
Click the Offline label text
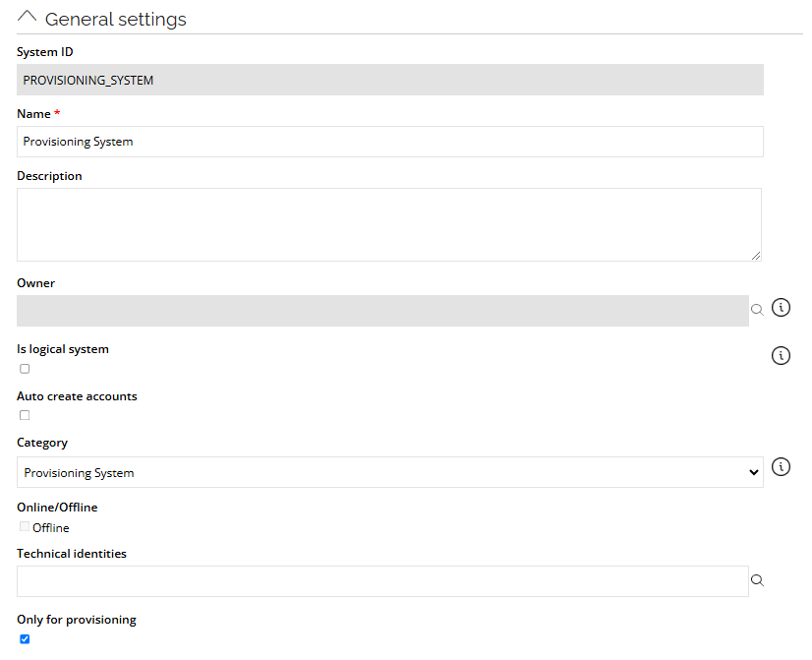tap(51, 528)
